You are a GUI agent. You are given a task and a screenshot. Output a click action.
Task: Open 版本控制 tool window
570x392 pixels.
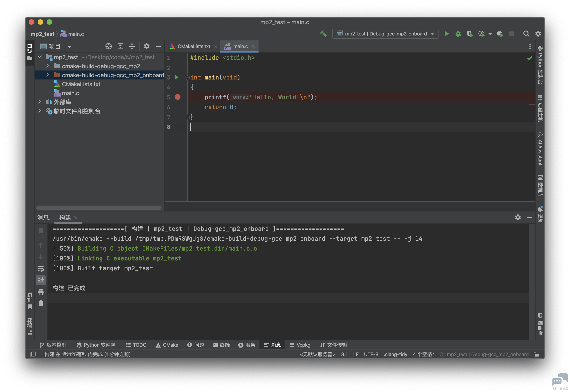(x=53, y=345)
